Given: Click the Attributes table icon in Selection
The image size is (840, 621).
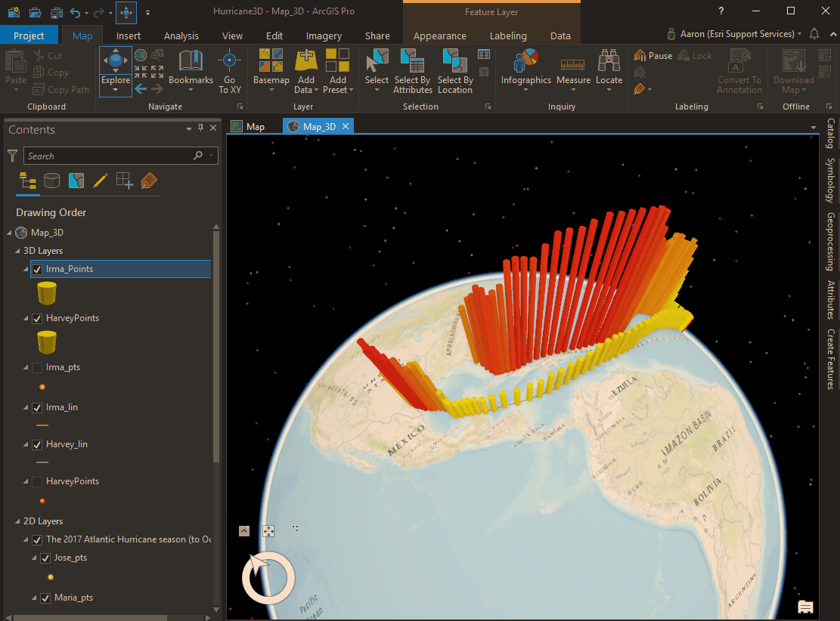Looking at the screenshot, I should tap(484, 54).
